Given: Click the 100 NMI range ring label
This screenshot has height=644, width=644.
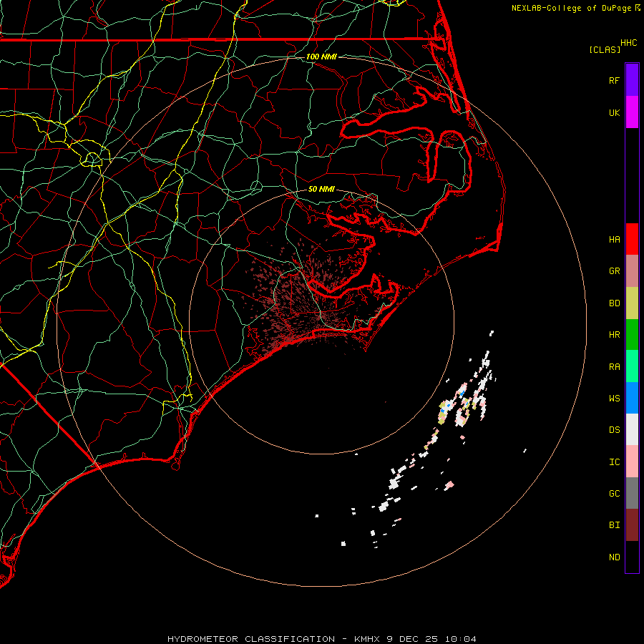Looking at the screenshot, I should pos(321,57).
